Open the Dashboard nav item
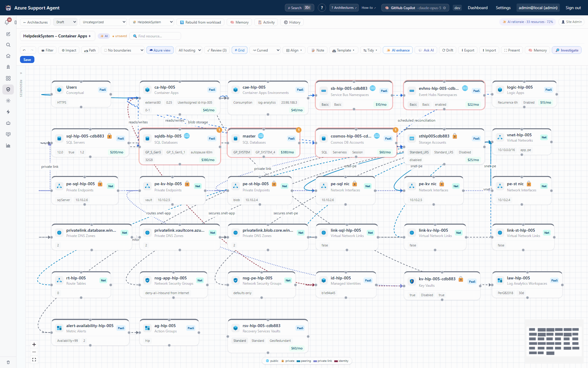 click(477, 8)
